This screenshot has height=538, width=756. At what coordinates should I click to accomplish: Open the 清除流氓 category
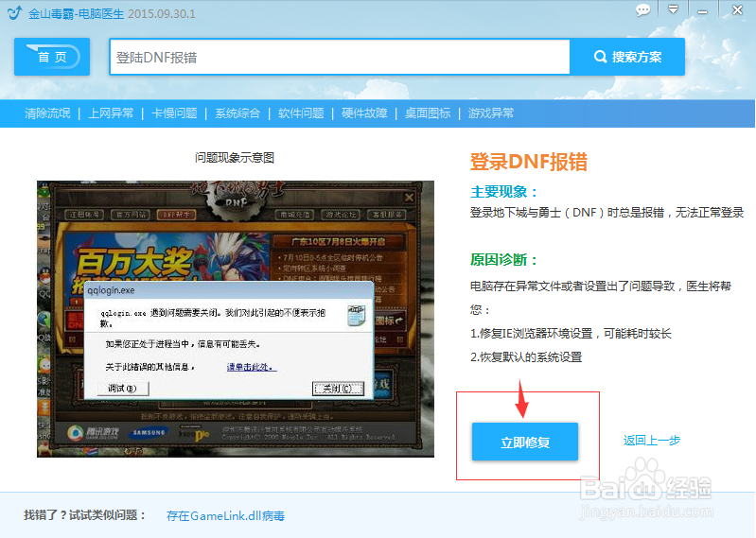[47, 113]
